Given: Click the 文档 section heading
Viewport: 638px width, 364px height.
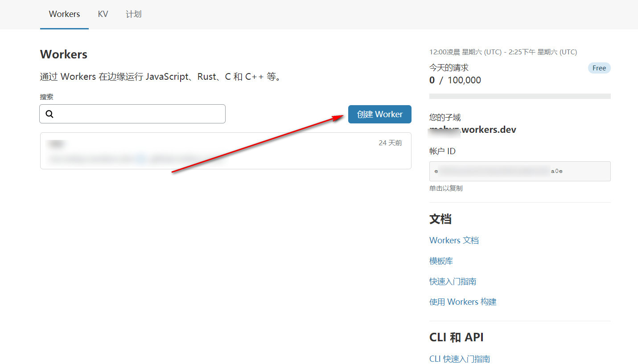Looking at the screenshot, I should pyautogui.click(x=440, y=219).
